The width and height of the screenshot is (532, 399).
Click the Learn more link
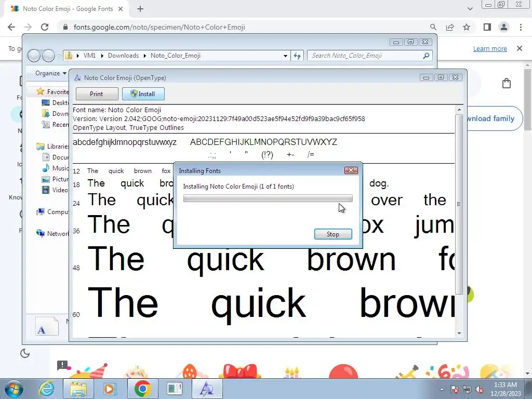coord(489,48)
